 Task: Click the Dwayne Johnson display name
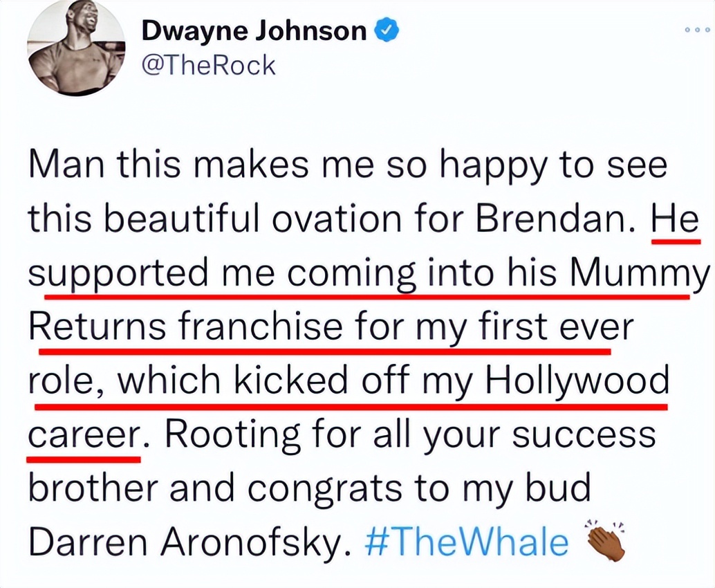click(254, 31)
